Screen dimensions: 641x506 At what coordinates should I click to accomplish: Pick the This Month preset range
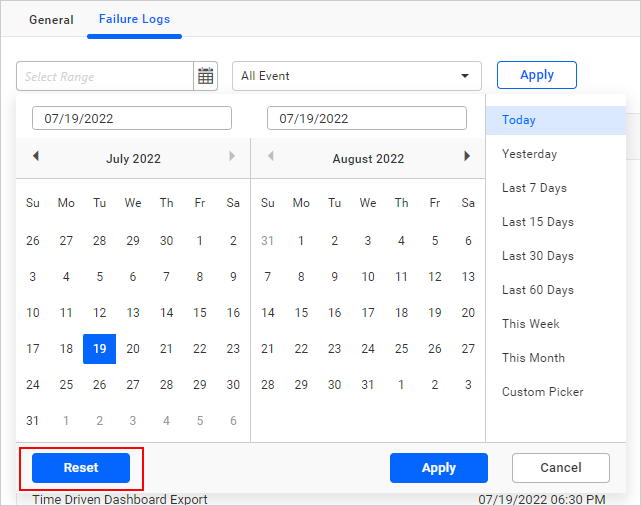tap(533, 358)
